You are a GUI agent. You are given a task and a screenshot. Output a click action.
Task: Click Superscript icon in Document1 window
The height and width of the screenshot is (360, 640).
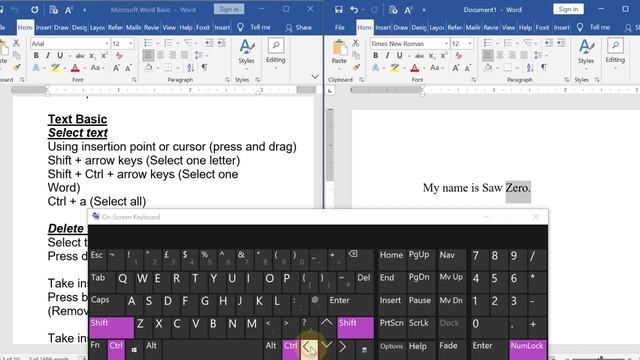[x=444, y=56]
